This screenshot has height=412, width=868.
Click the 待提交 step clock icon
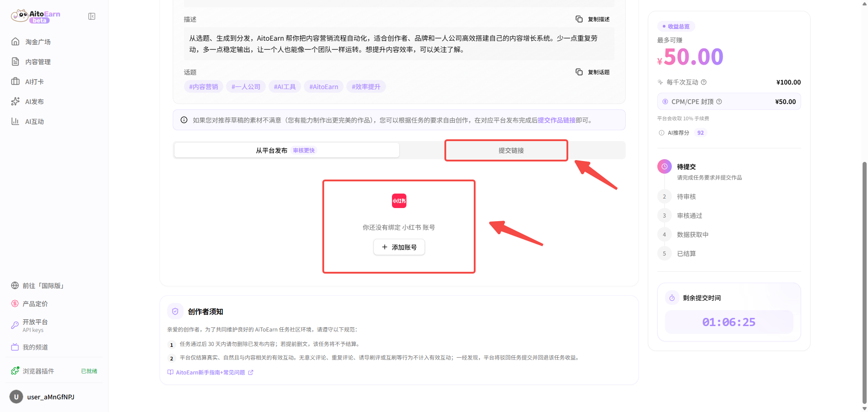tap(665, 166)
